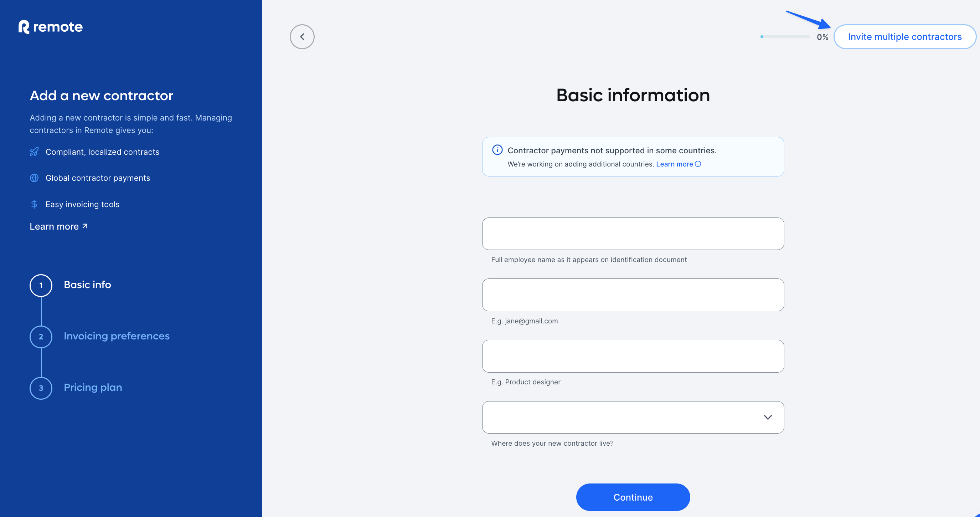Click the Remote logo in sidebar
Image resolution: width=980 pixels, height=517 pixels.
pyautogui.click(x=50, y=27)
